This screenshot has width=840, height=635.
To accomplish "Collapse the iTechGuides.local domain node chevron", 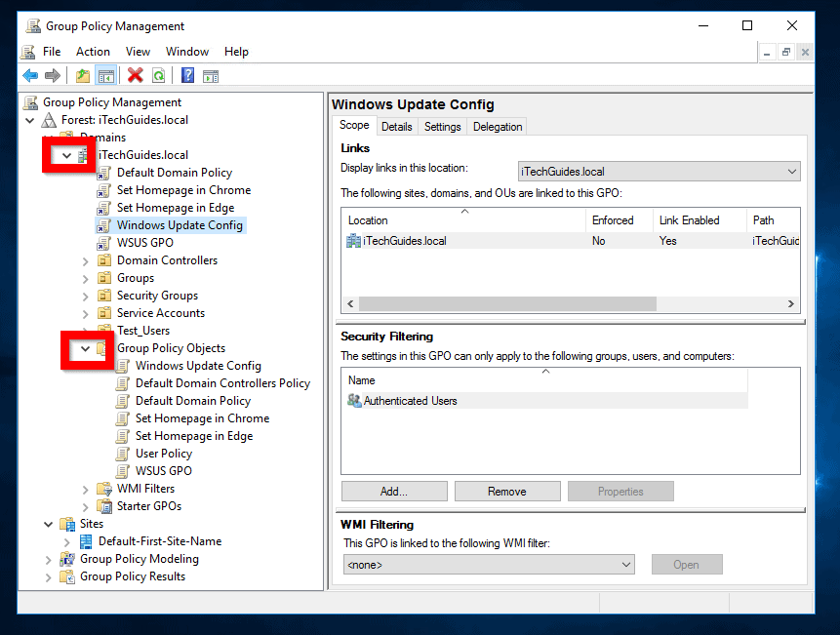I will point(66,156).
